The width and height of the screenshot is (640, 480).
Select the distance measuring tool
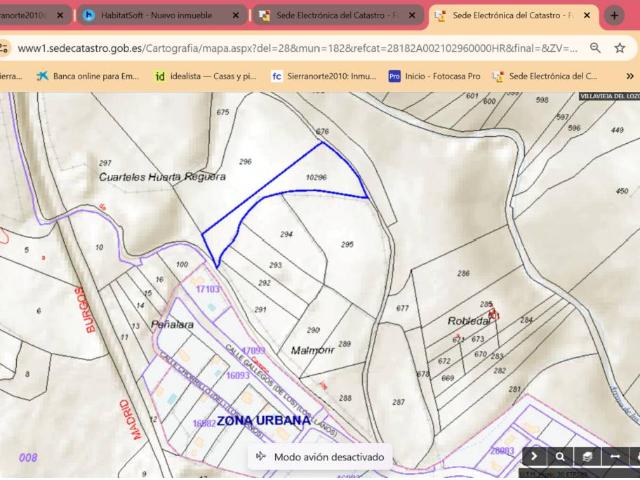click(x=615, y=456)
